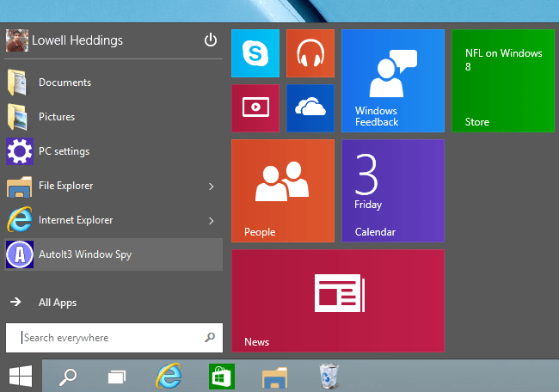Click the Windows Start button on the taskbar
The height and width of the screenshot is (392, 559).
coord(21,376)
